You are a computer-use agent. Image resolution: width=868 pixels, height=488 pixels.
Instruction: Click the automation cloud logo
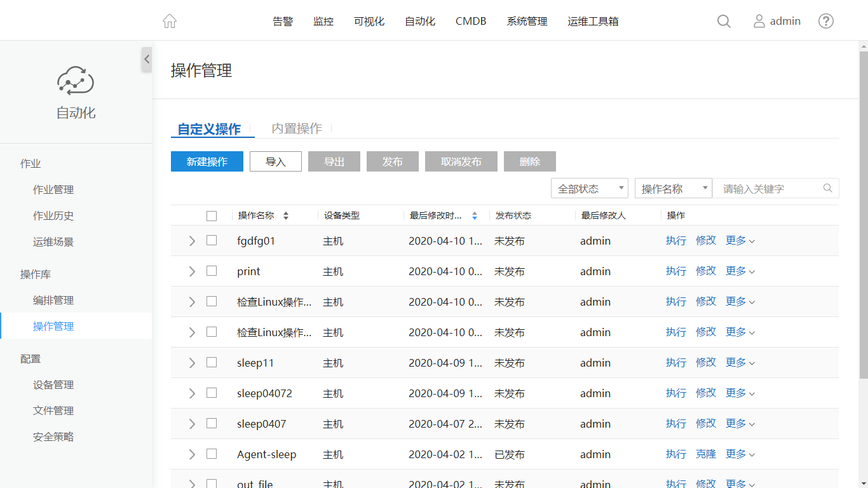pyautogui.click(x=76, y=81)
